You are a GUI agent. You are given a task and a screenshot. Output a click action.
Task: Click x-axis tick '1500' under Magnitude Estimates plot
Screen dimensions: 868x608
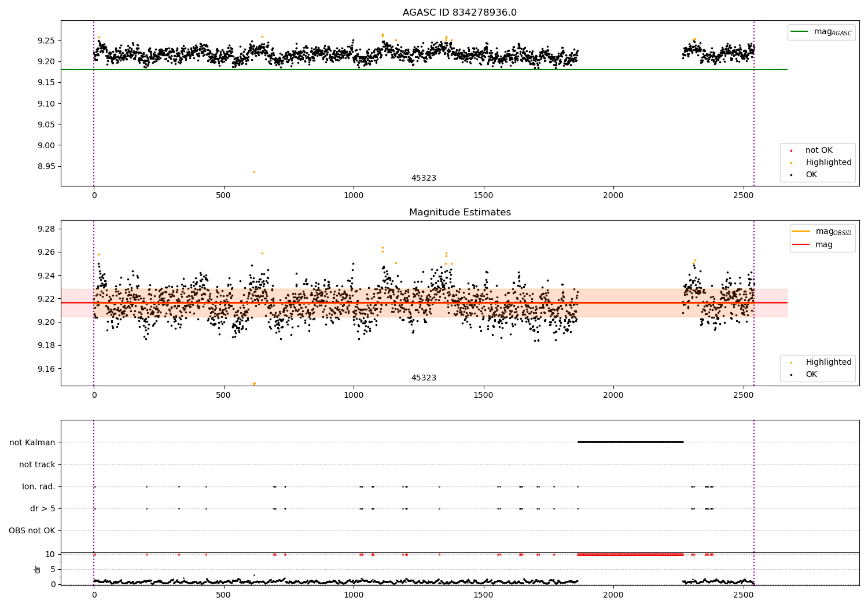483,395
